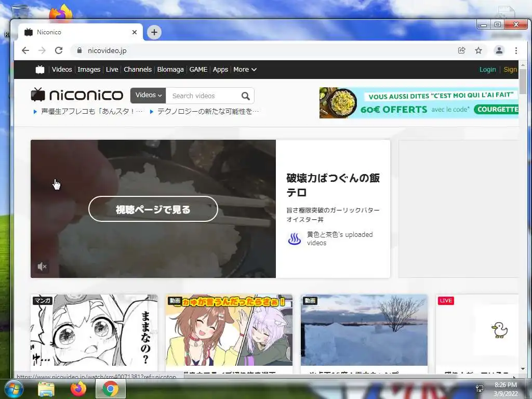The width and height of the screenshot is (532, 399).
Task: Open Apps in the top navbar
Action: click(220, 70)
